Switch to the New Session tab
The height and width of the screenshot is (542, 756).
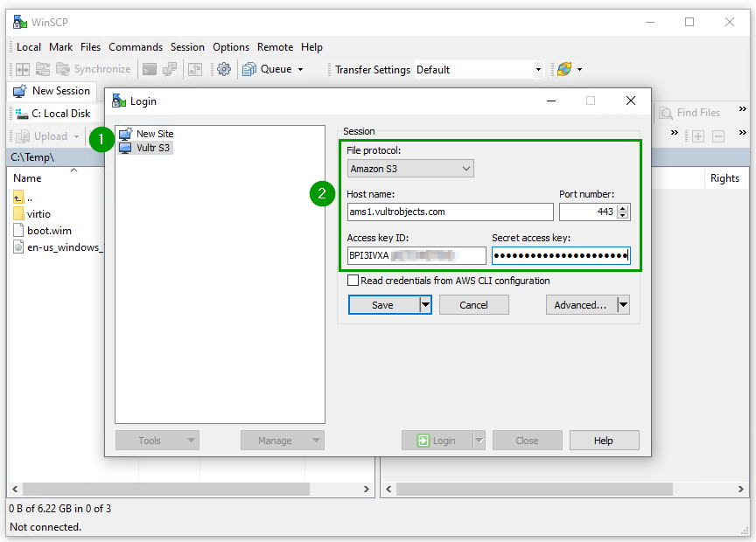point(54,90)
